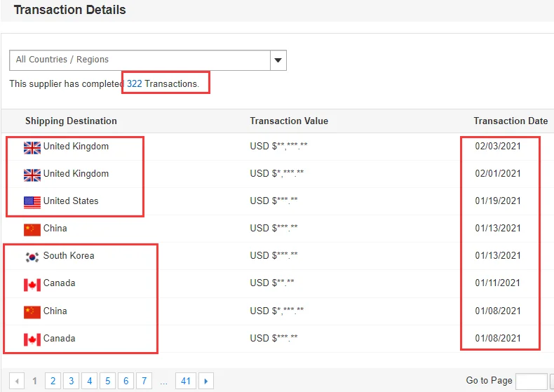Jump to page 41
Screen dimensions: 554x392
[x=185, y=381]
